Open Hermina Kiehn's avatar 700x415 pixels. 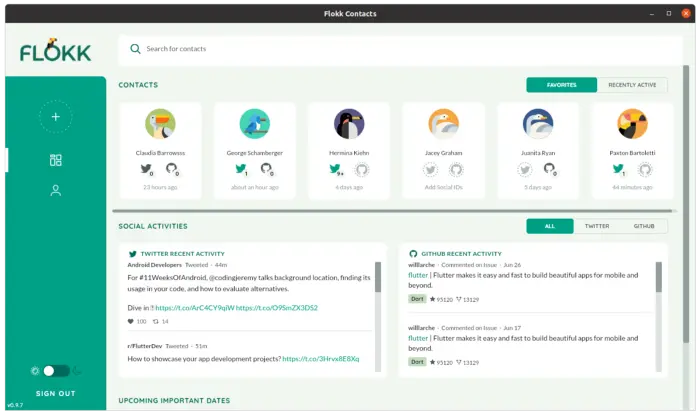pyautogui.click(x=349, y=124)
